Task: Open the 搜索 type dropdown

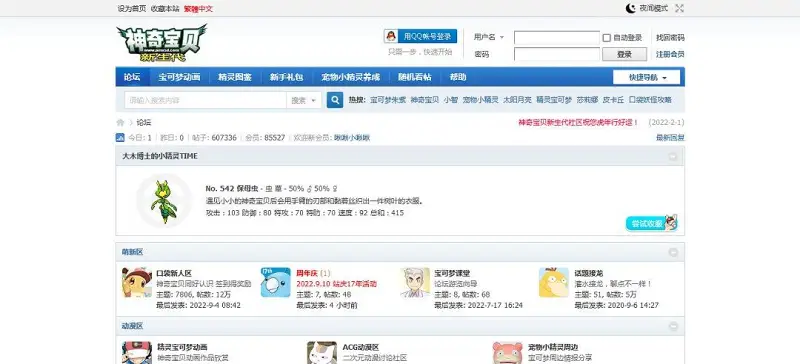Action: point(304,101)
